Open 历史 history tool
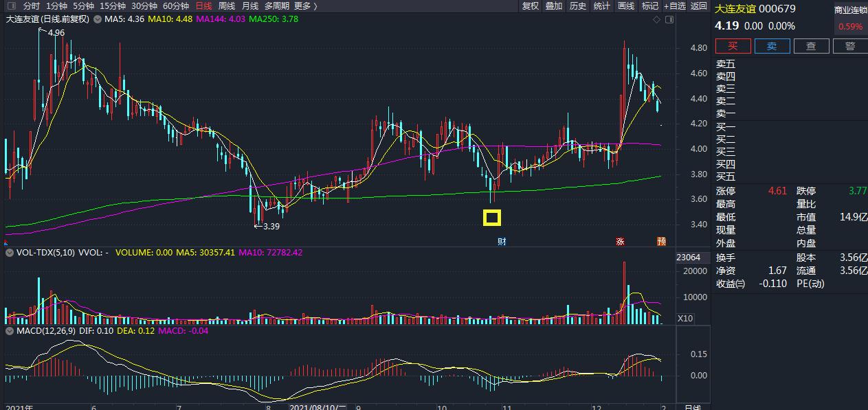Image resolution: width=868 pixels, height=410 pixels. point(578,6)
